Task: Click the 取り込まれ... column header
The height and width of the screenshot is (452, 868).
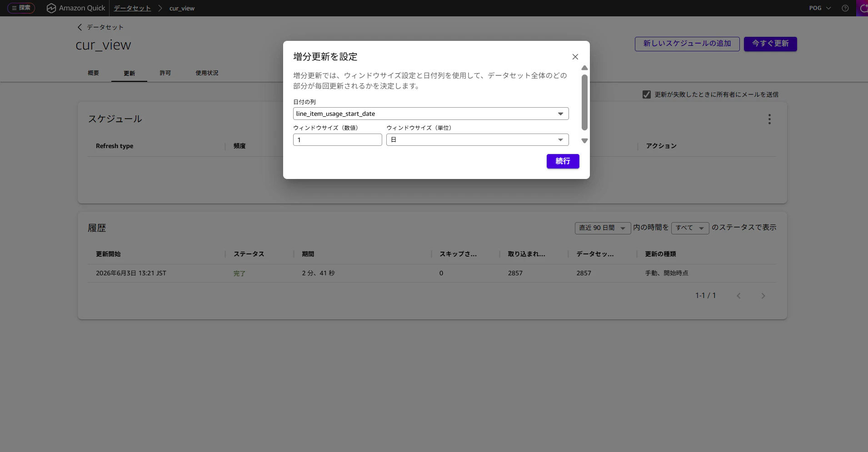Action: 527,254
